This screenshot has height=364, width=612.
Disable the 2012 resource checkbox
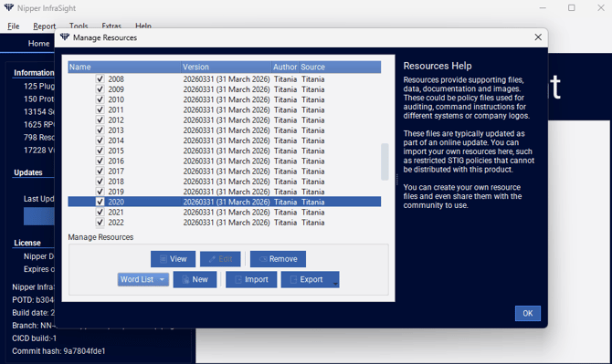coord(100,120)
